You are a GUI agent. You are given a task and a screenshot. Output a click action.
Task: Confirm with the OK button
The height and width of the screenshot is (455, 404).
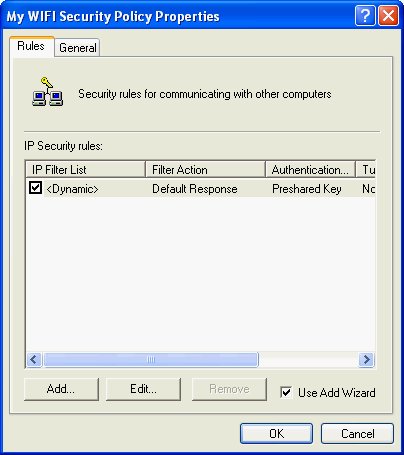[x=276, y=434]
